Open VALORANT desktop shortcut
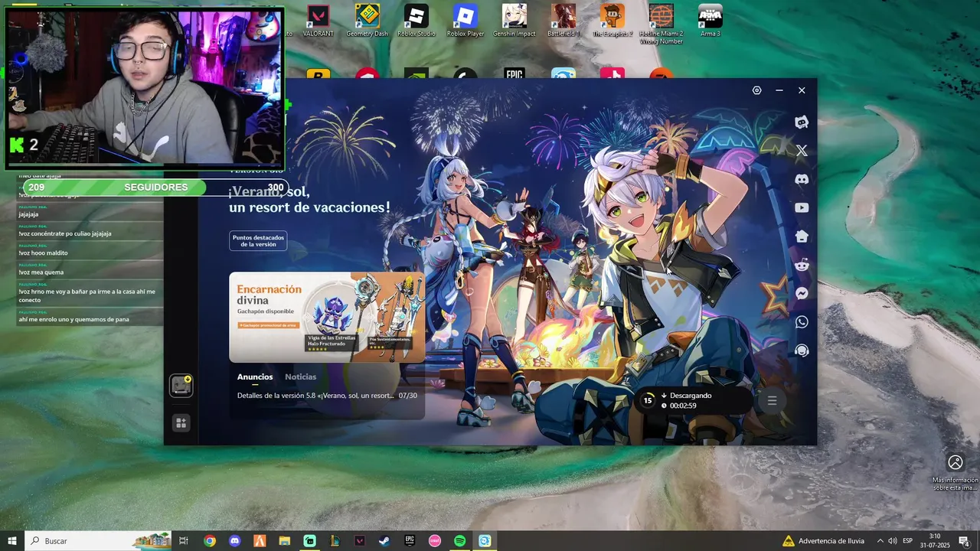The image size is (980, 551). [318, 21]
